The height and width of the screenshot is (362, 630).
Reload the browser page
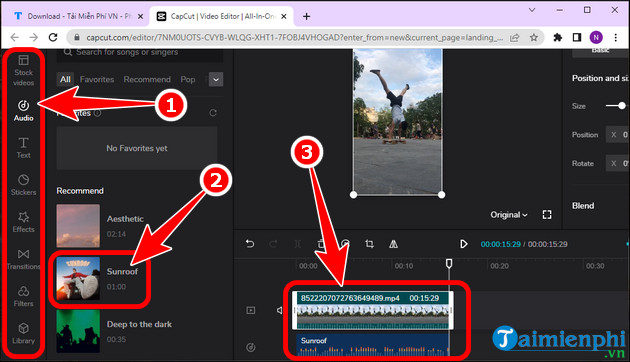coord(53,37)
